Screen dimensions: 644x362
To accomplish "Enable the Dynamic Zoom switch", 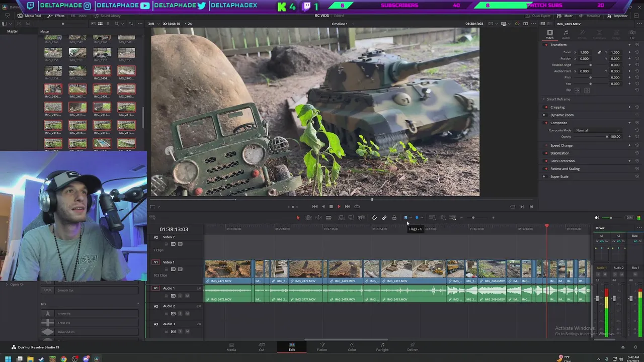I will pyautogui.click(x=546, y=115).
